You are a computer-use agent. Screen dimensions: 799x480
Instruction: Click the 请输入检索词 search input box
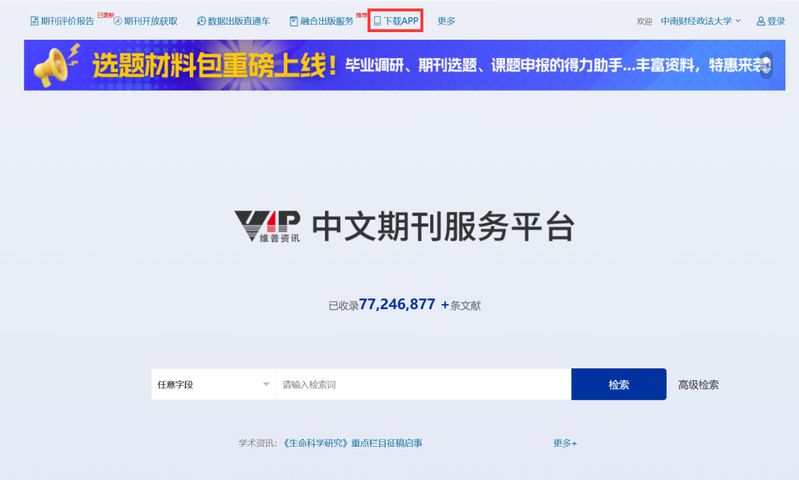pos(423,384)
